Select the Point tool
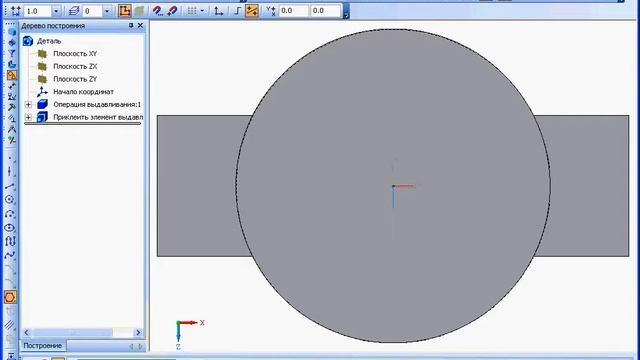Screen dimensions: 640x360 click(x=10, y=159)
